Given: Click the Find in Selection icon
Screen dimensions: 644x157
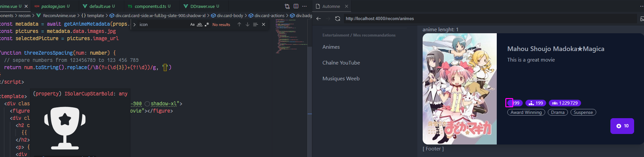Looking at the screenshot, I should pyautogui.click(x=255, y=24).
